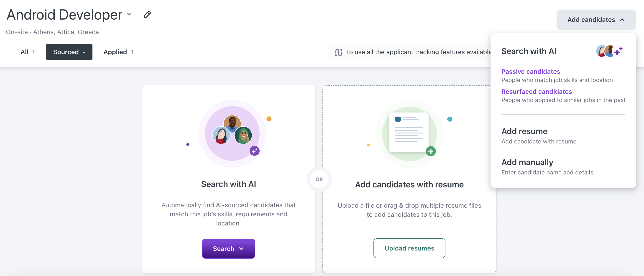The height and width of the screenshot is (276, 644).
Task: Click the pencil edit icon beside job title
Action: tap(147, 15)
